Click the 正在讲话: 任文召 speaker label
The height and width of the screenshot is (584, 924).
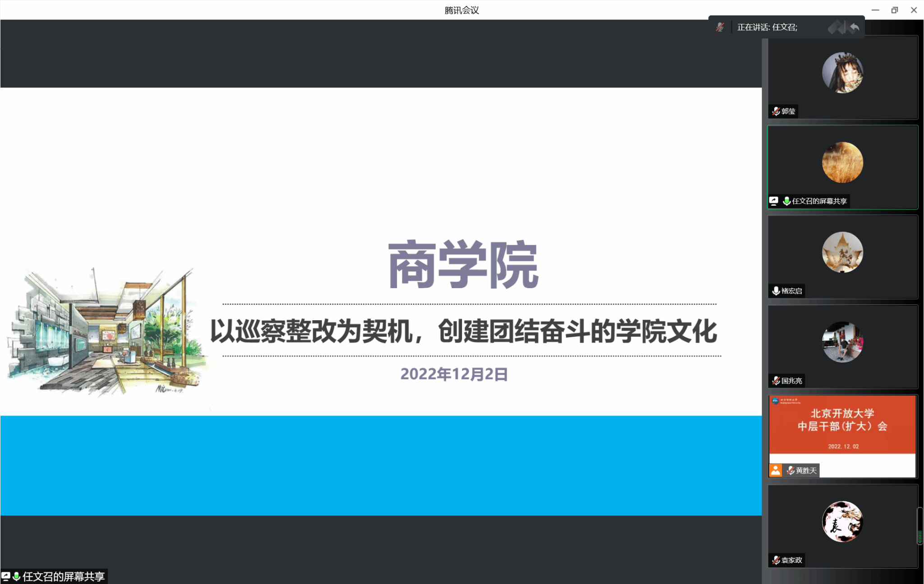click(x=767, y=27)
